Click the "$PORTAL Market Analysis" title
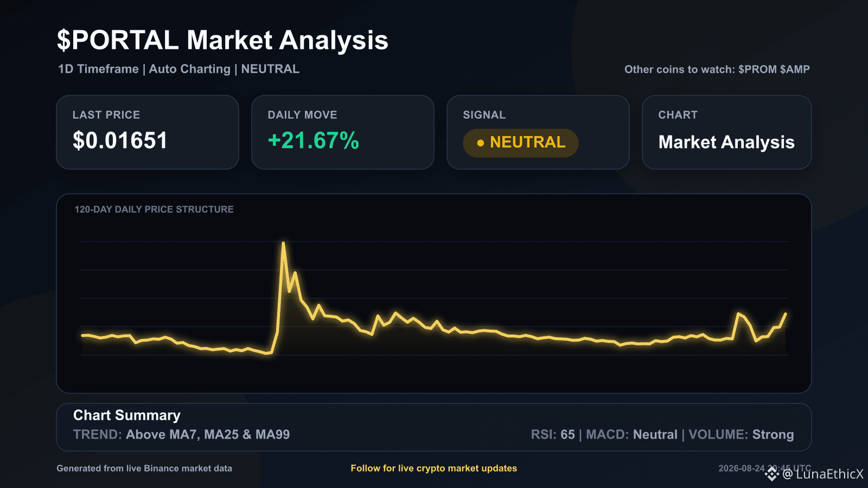 click(x=222, y=41)
